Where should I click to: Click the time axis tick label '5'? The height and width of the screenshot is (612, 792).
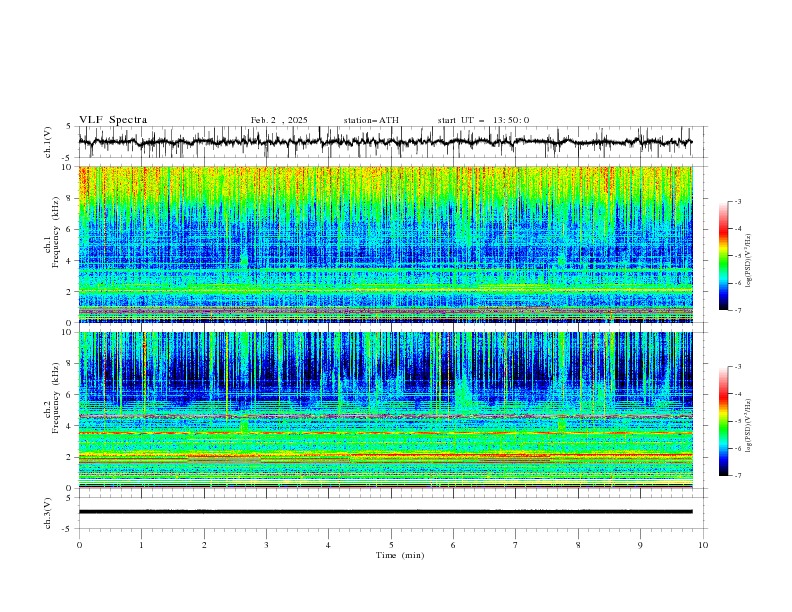(391, 545)
